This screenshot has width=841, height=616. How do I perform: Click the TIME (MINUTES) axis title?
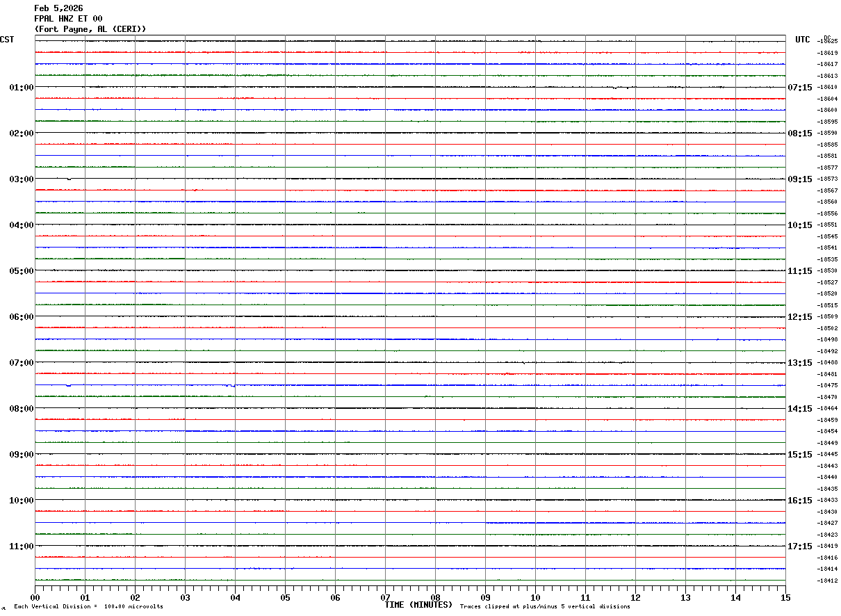[418, 605]
